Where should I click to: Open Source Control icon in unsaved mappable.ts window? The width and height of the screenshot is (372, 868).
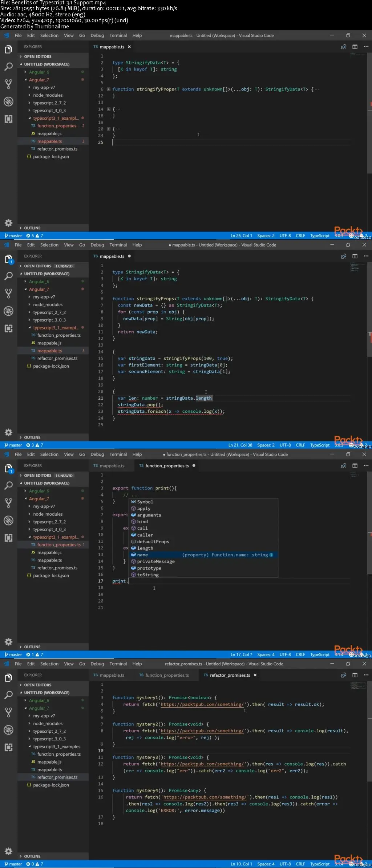pos(8,293)
